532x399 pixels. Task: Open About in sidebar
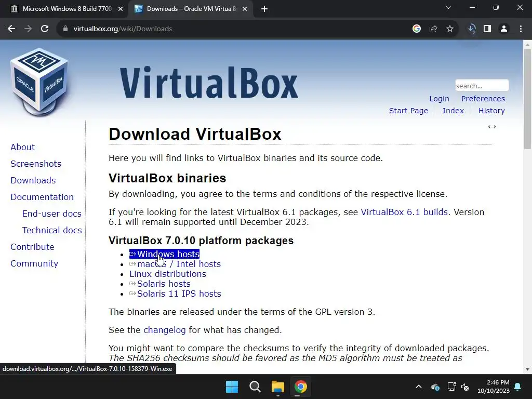tap(23, 147)
